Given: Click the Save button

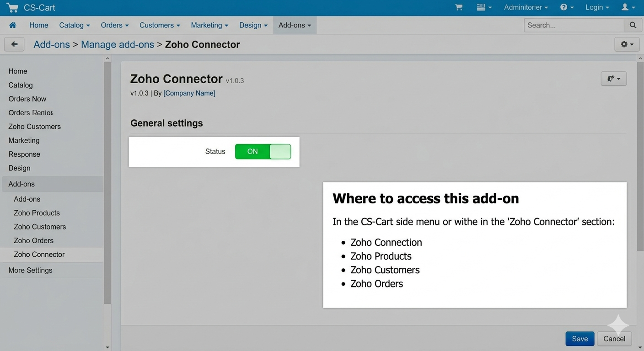Looking at the screenshot, I should pos(580,339).
